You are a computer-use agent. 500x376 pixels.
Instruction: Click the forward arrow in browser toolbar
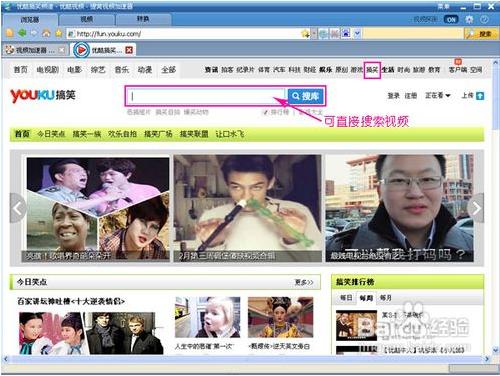[x=34, y=33]
